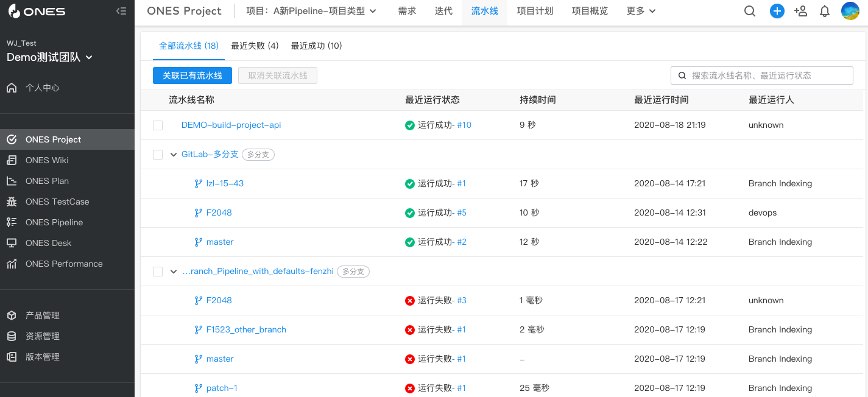The image size is (868, 397).
Task: Click the branch icon beside lzl-15-43
Action: (198, 183)
